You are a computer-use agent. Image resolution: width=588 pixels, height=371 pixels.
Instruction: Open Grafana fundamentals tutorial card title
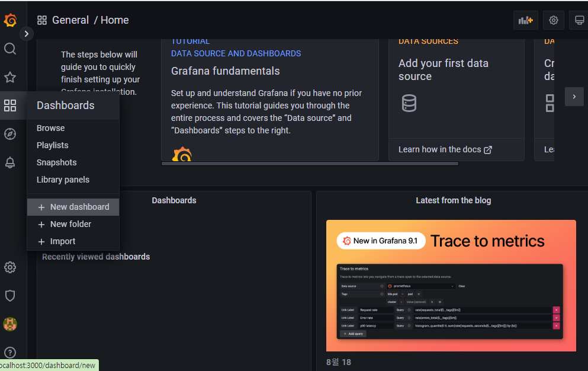[x=226, y=71]
